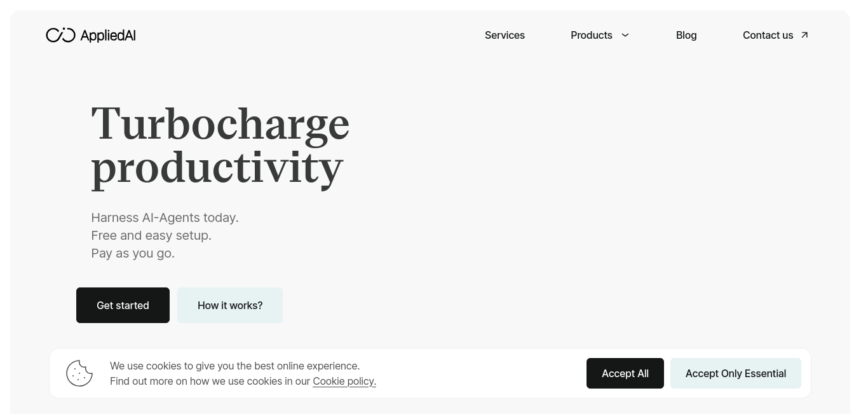Expand the Products dropdown chevron
Viewport: 868px width, 414px height.
point(625,35)
